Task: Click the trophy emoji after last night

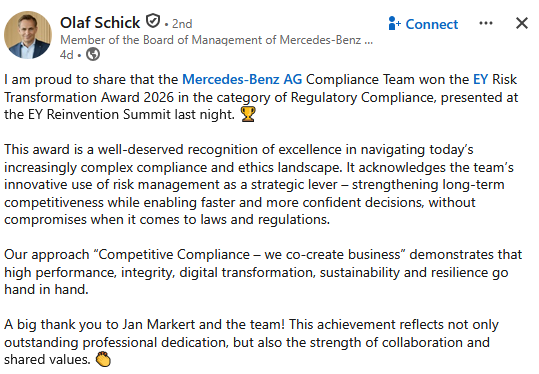Action: (x=248, y=114)
